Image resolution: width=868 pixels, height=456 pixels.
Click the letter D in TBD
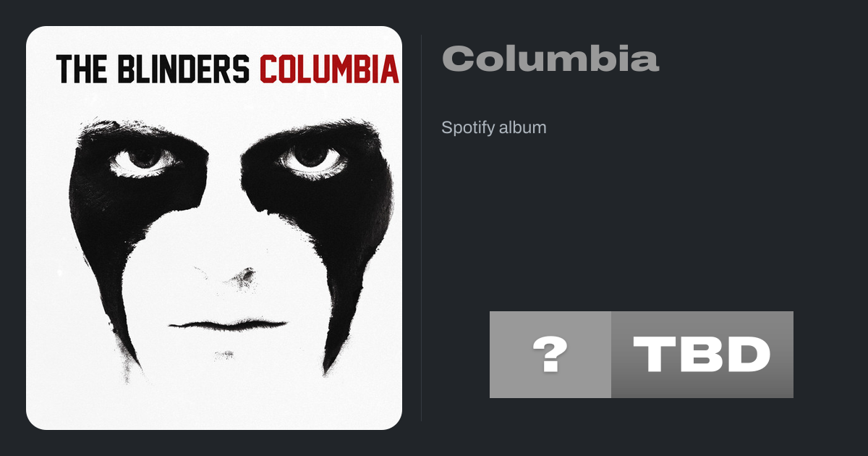pyautogui.click(x=746, y=355)
